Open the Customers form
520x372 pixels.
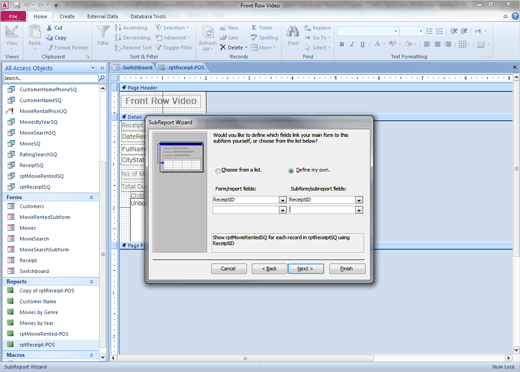(x=32, y=206)
